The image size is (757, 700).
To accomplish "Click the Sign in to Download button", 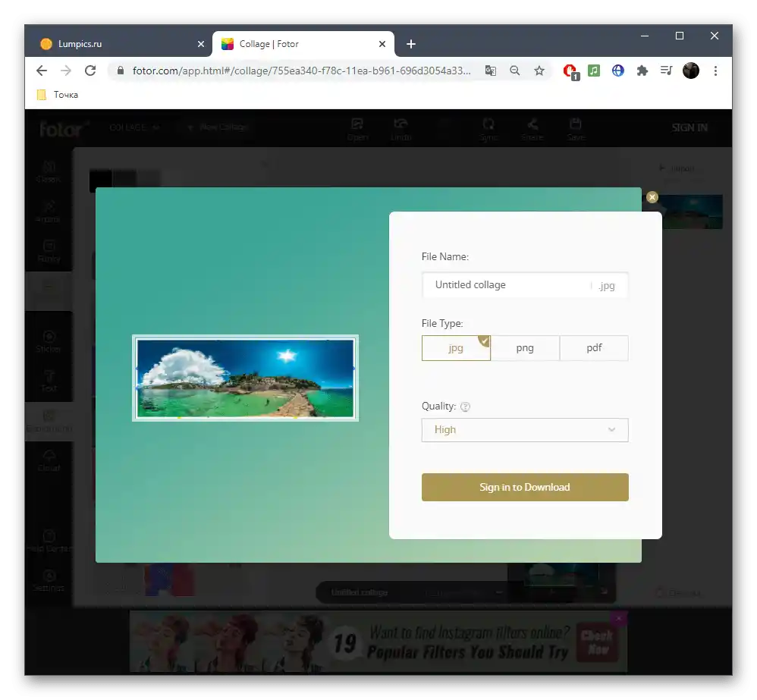I will [x=525, y=487].
